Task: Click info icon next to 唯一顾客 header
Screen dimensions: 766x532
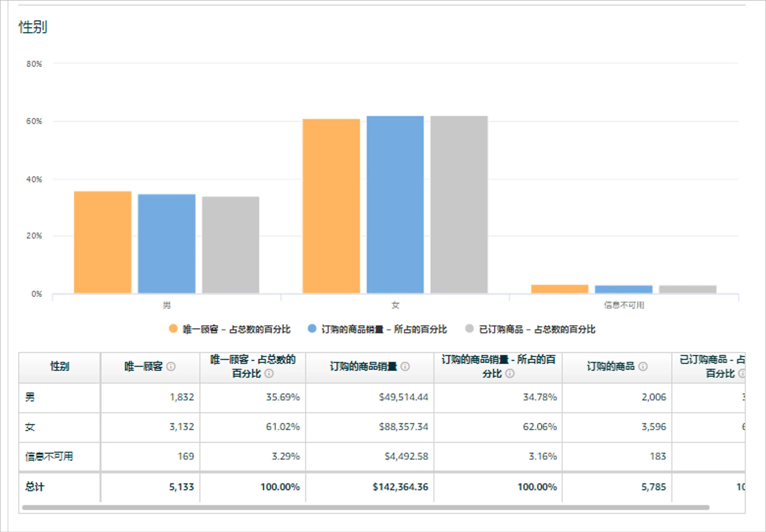Action: coord(171,367)
